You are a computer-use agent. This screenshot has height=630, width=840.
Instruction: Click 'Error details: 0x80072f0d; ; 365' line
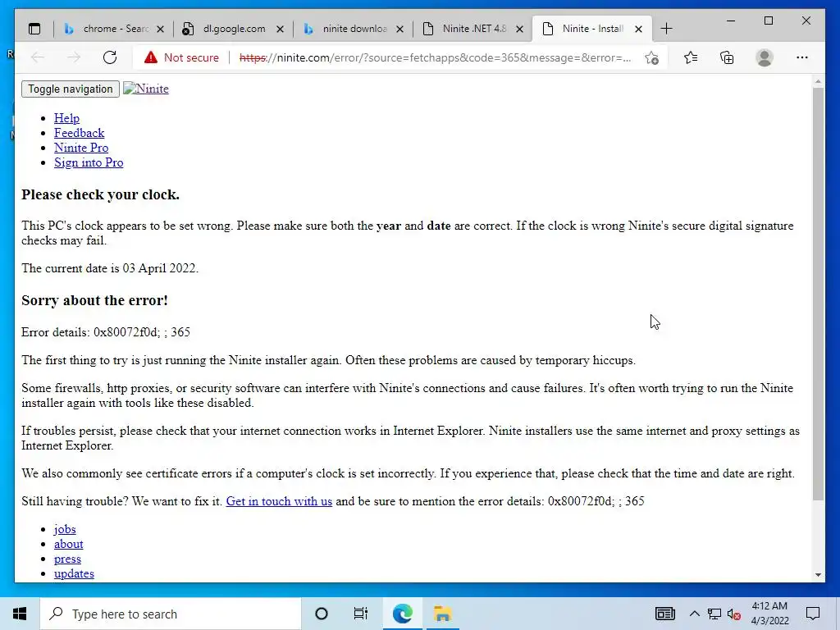pyautogui.click(x=106, y=332)
